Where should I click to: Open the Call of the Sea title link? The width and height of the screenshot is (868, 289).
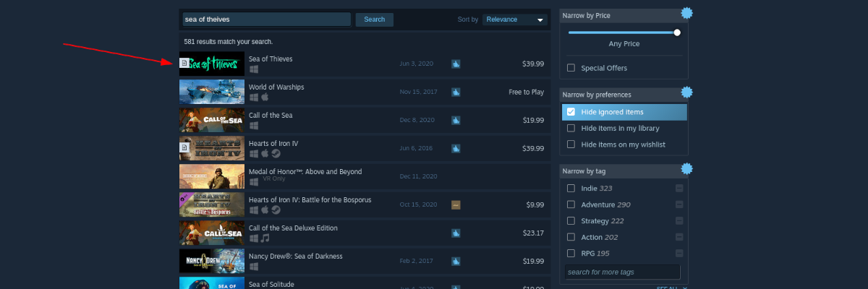pos(270,115)
